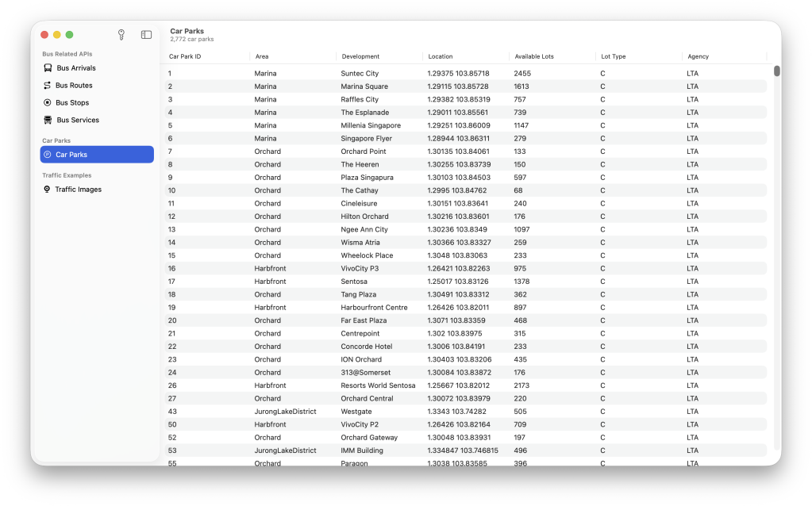Click the Harbourfront Centre entry
Screen dimensions: 812x506
[x=374, y=307]
